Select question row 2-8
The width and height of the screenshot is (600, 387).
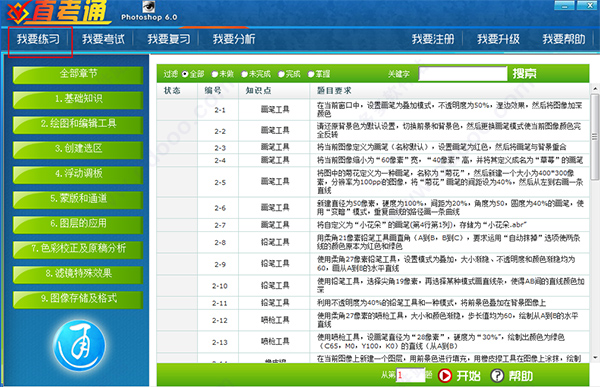(x=373, y=242)
